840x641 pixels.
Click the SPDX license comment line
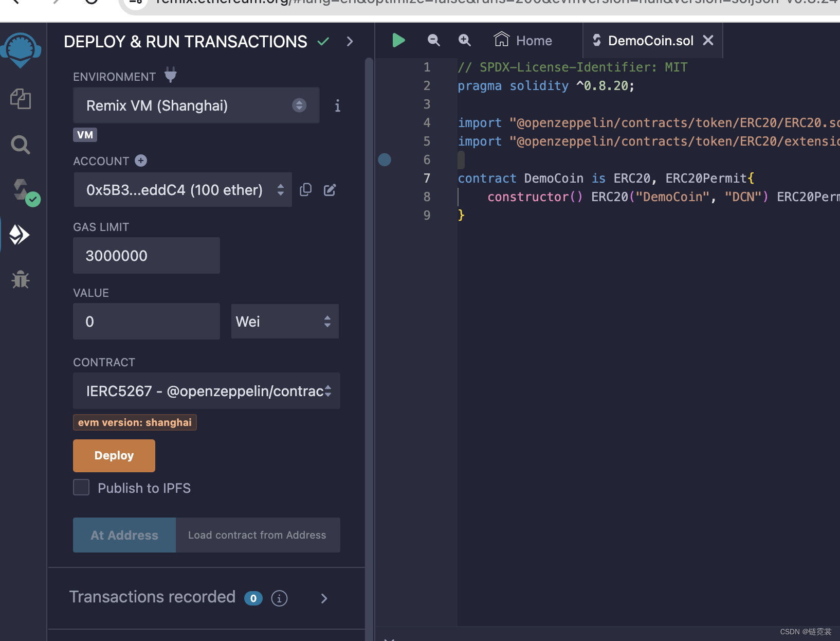pyautogui.click(x=572, y=67)
